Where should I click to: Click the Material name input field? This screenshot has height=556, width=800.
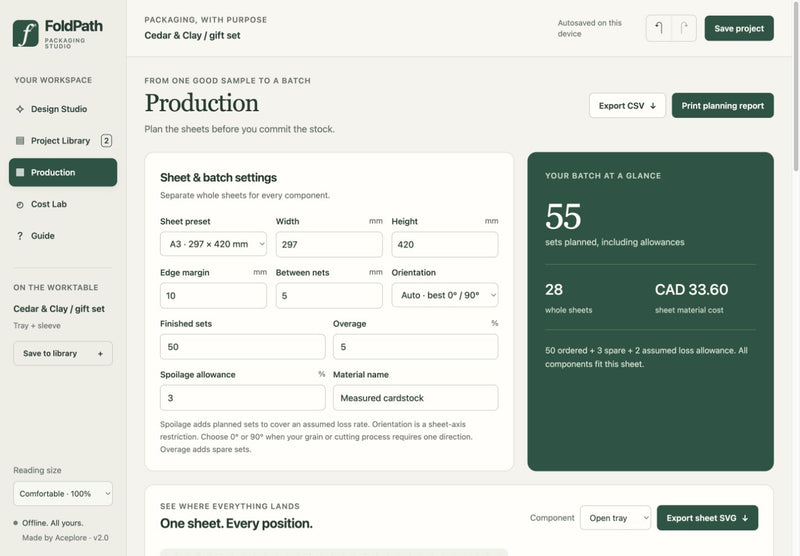415,398
